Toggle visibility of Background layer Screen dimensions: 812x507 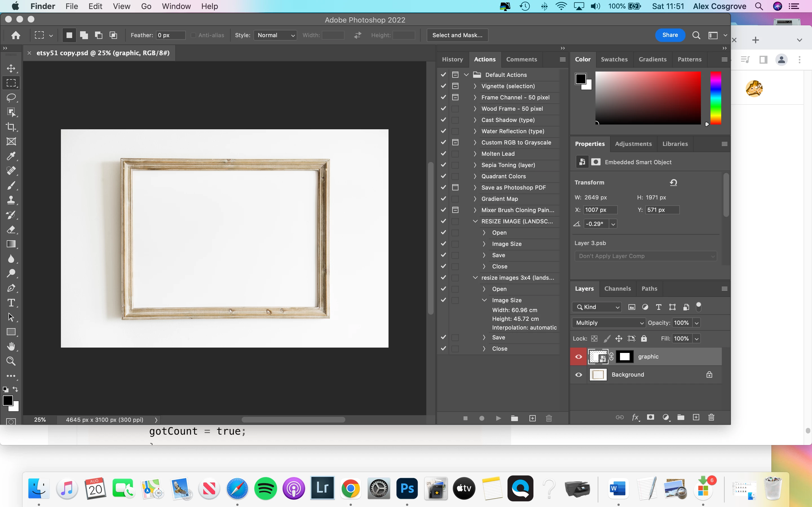coord(579,375)
